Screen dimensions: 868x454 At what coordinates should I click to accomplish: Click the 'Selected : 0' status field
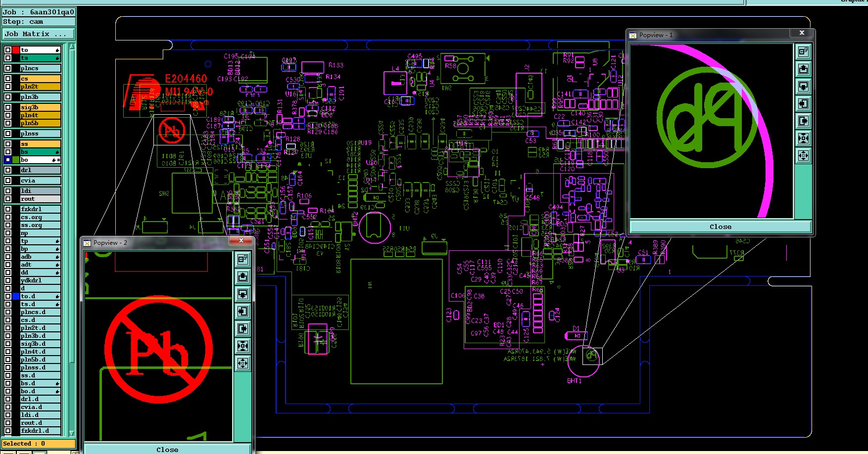[x=39, y=444]
